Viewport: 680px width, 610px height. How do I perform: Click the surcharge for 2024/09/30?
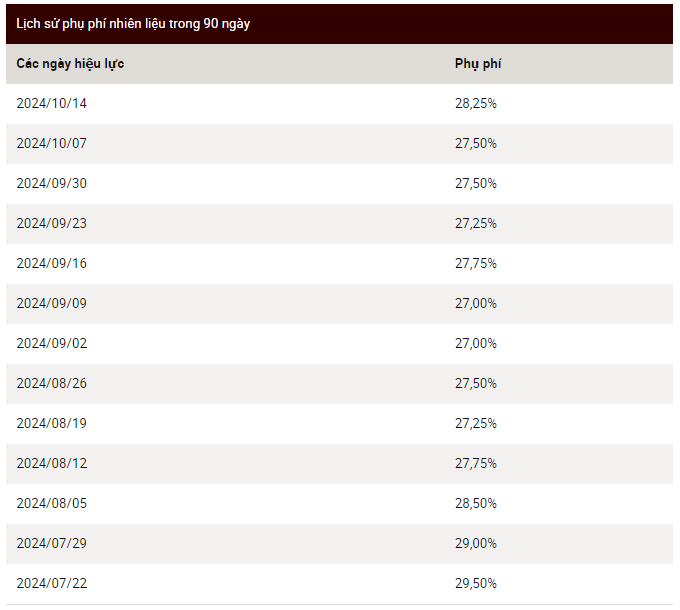tap(476, 183)
